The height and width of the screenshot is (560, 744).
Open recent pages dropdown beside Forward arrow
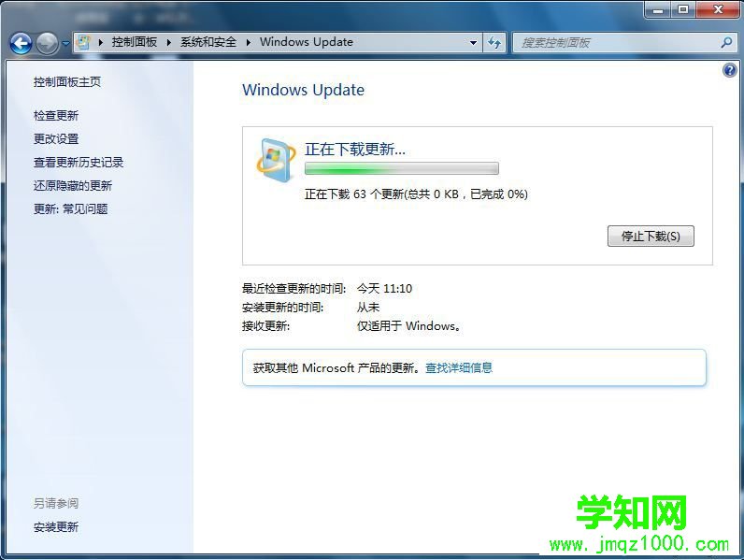tap(65, 44)
